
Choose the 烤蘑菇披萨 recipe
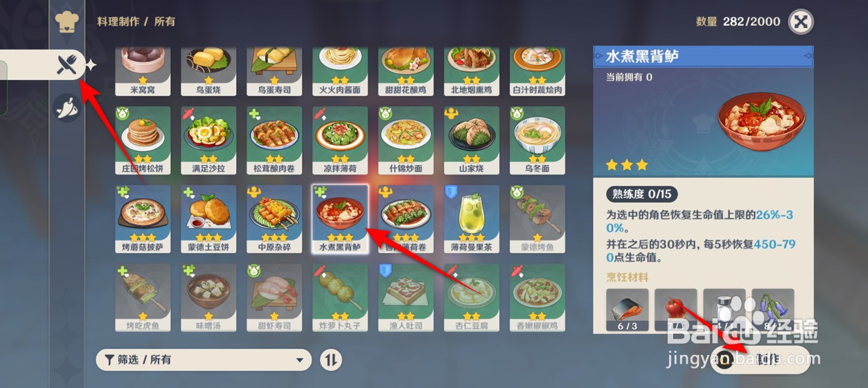[143, 219]
